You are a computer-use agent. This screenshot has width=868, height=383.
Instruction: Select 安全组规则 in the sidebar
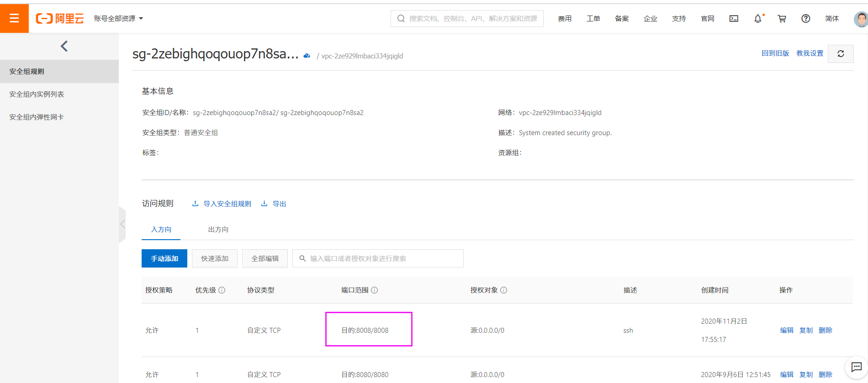pos(59,72)
